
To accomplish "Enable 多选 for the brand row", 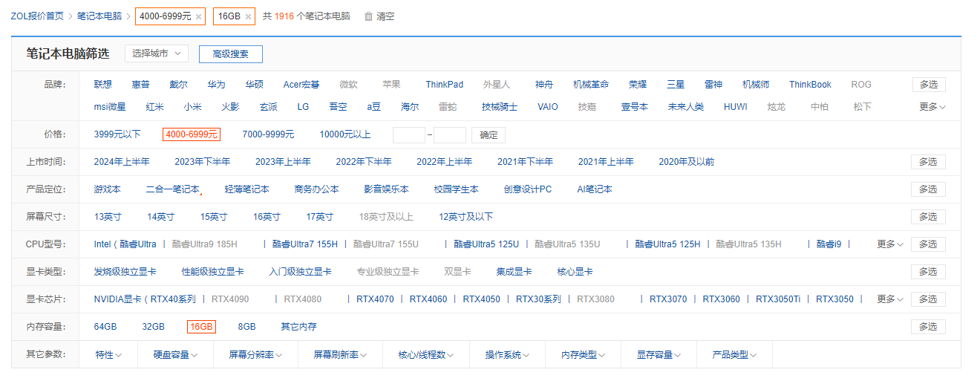I will pos(928,85).
